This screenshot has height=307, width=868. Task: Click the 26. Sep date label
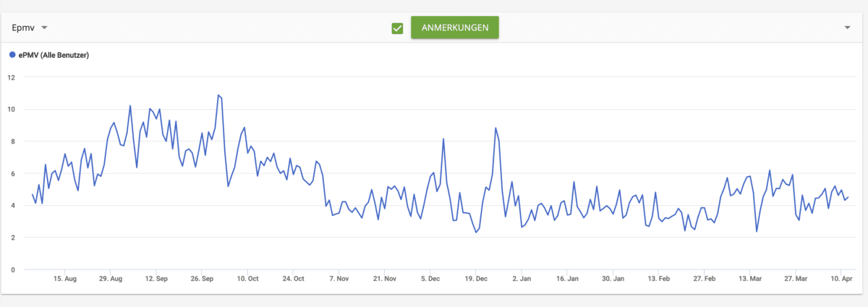[202, 278]
